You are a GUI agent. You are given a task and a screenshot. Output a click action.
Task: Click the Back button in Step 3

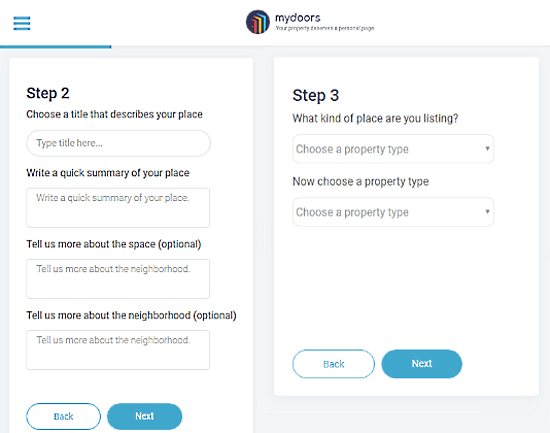[334, 364]
